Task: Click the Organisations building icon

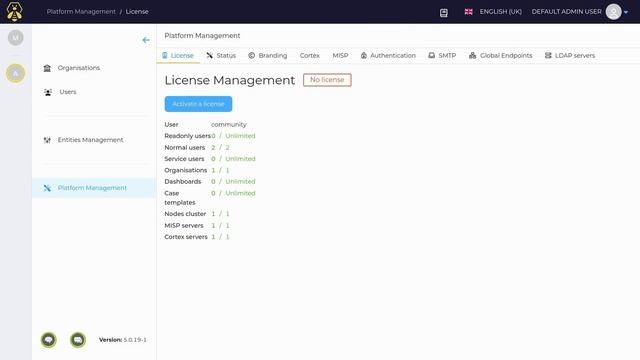Action: tap(47, 68)
